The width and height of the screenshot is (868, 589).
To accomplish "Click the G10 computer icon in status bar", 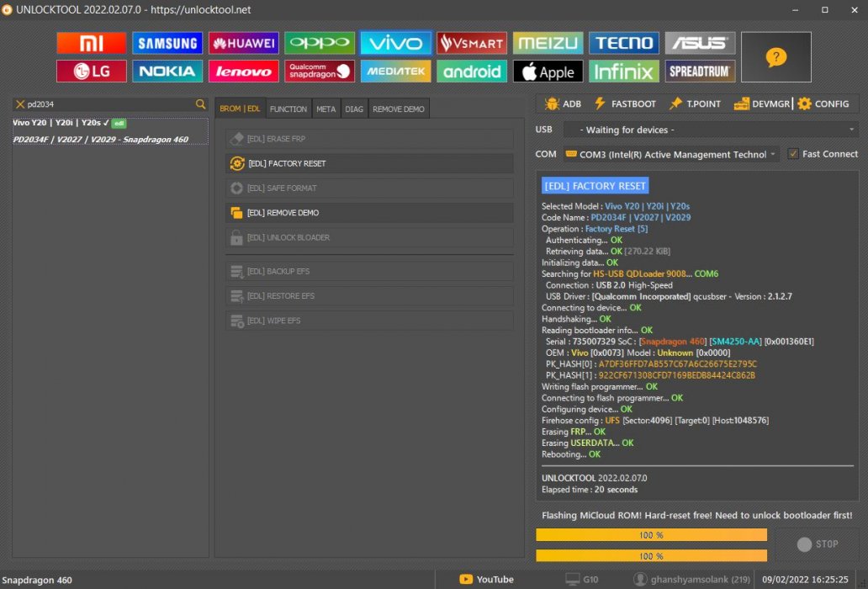I will point(582,580).
